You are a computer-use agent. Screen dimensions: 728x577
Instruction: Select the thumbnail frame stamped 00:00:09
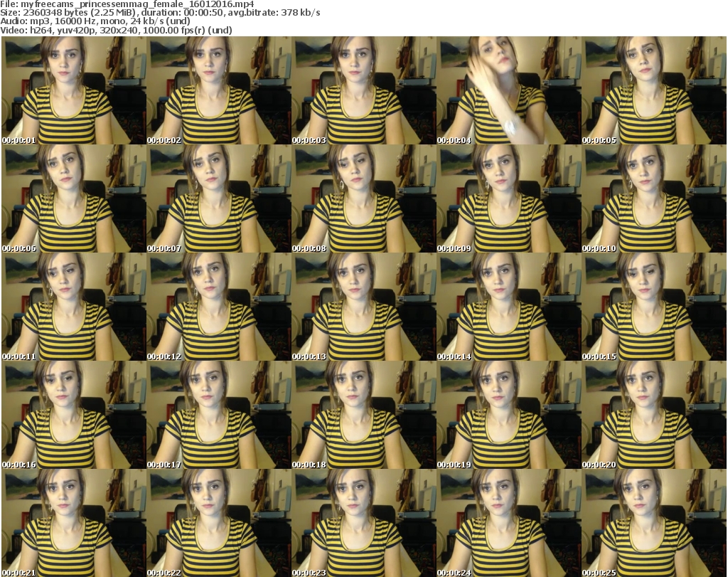tap(508, 198)
